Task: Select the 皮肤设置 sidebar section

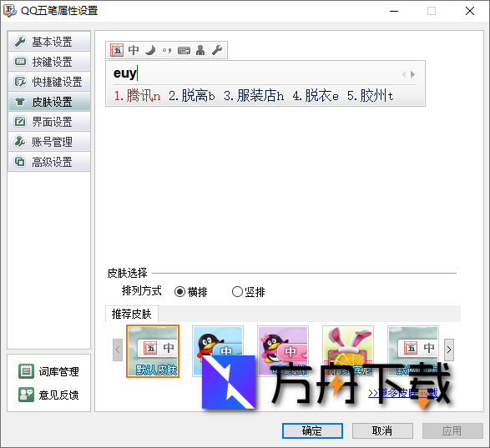Action: pos(49,102)
